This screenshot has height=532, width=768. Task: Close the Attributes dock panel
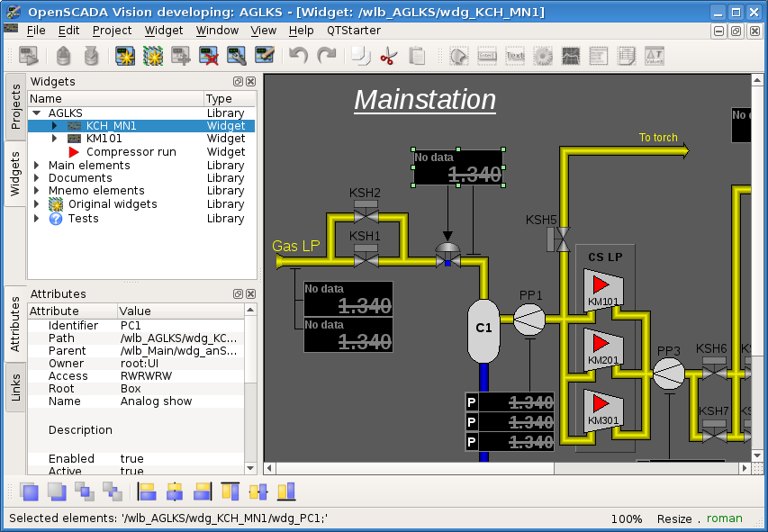pyautogui.click(x=250, y=294)
